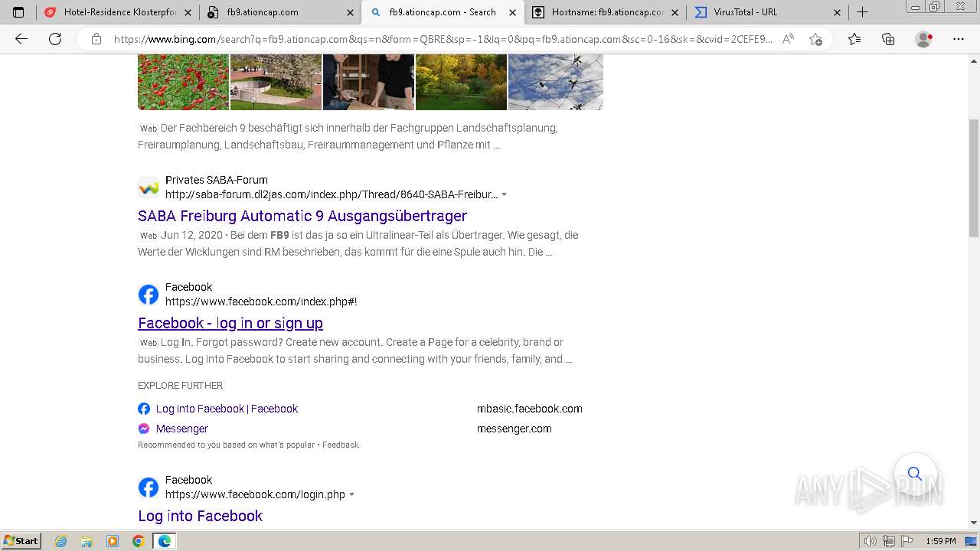The image size is (980, 551).
Task: Launch Chrome from the taskbar
Action: pyautogui.click(x=139, y=541)
